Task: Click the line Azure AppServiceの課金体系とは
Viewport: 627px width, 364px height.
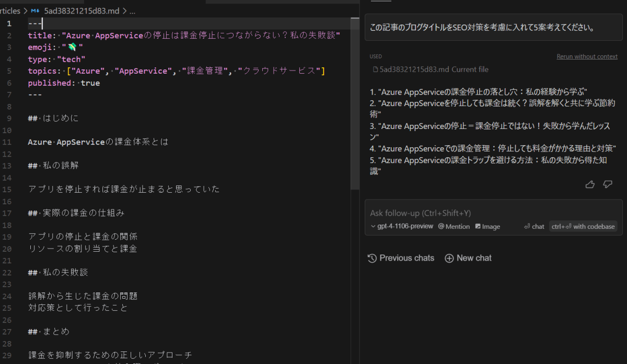Action: coord(98,142)
